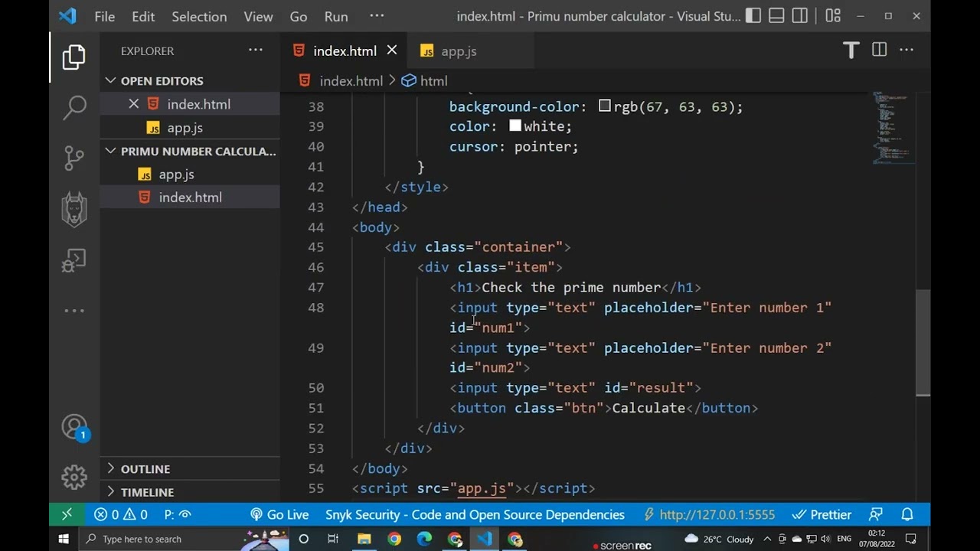980x551 pixels.
Task: Open the Search view in activity bar
Action: click(x=74, y=107)
